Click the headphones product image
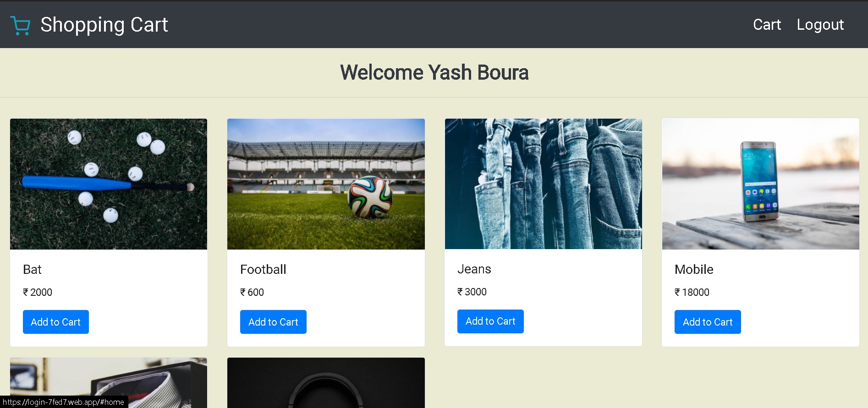This screenshot has width=868, height=408. (x=326, y=383)
